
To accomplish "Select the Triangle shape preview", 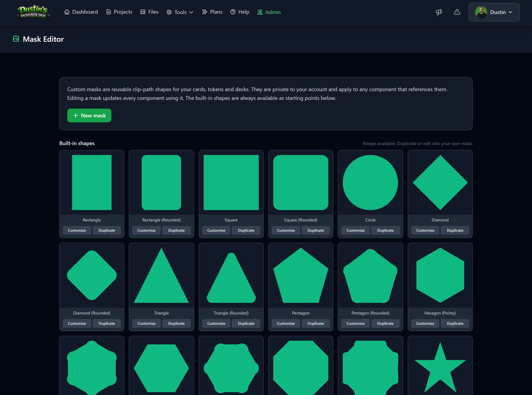I will click(x=161, y=275).
